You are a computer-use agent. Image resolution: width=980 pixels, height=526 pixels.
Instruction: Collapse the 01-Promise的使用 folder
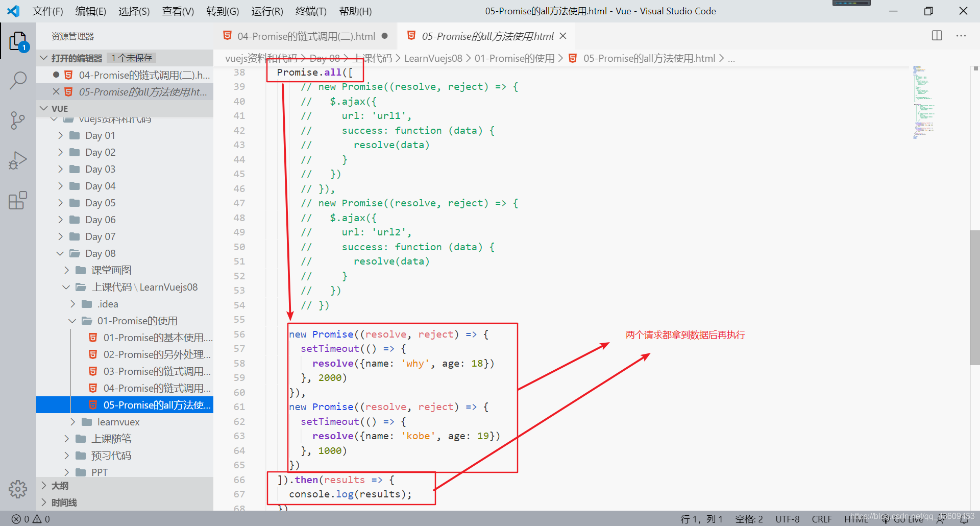[72, 321]
